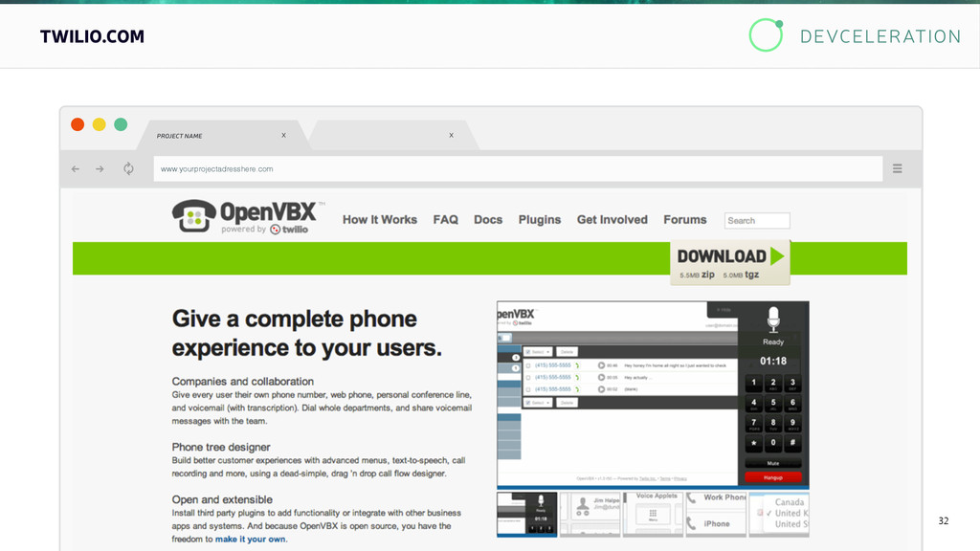Image resolution: width=980 pixels, height=551 pixels.
Task: Follow the 'make it your own' link
Action: pyautogui.click(x=250, y=540)
